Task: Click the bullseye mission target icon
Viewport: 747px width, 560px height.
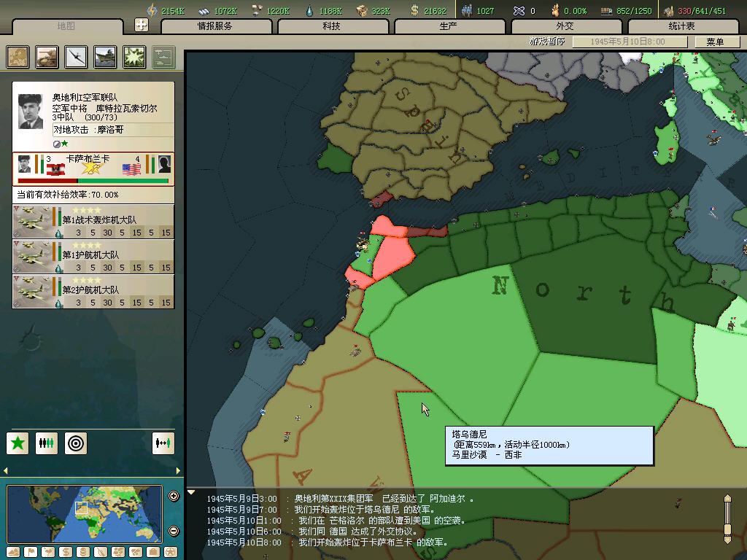Action: (x=76, y=443)
